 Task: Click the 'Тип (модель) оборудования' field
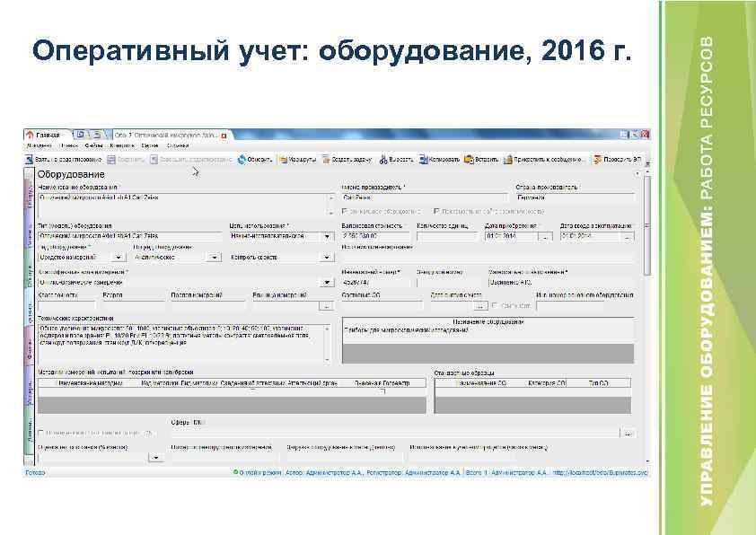point(129,237)
